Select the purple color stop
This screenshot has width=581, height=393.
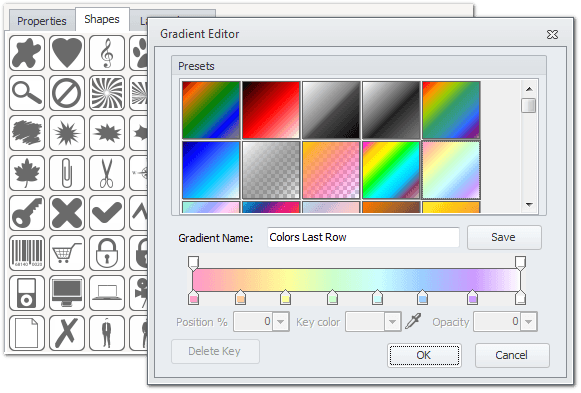point(472,297)
